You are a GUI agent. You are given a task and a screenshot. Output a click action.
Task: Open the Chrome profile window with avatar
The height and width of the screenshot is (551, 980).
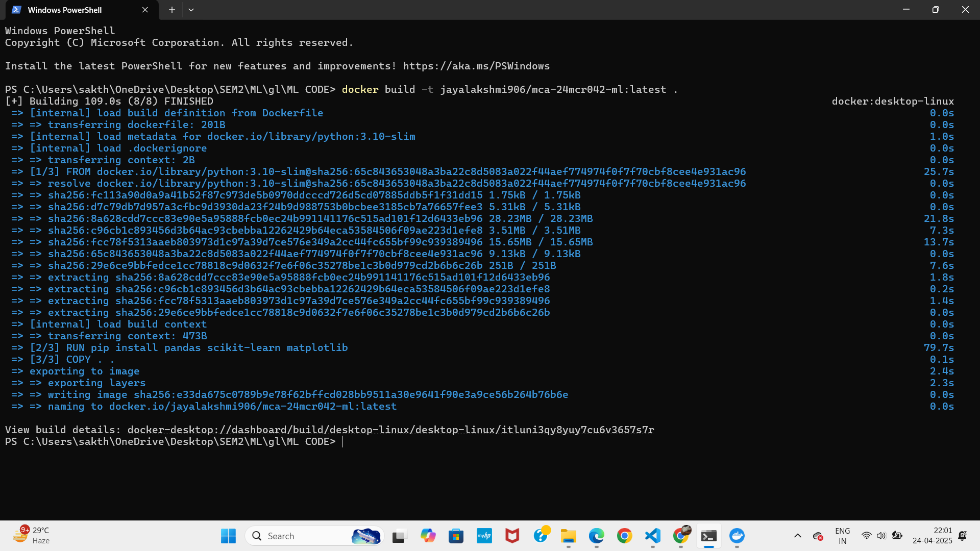coord(681,536)
